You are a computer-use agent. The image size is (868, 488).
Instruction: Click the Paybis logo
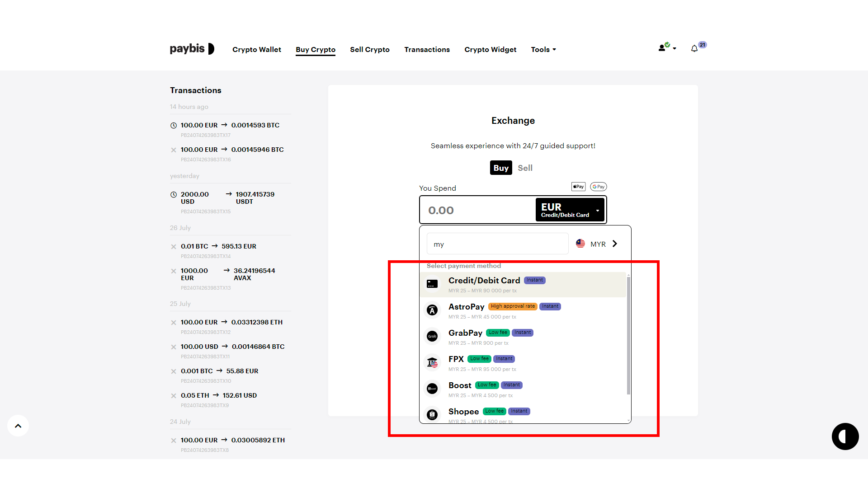coord(192,49)
